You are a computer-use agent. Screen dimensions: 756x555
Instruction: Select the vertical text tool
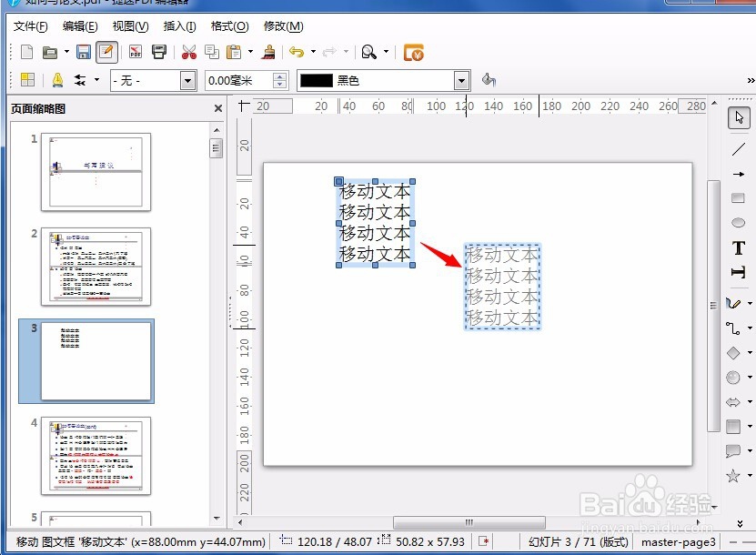point(738,272)
